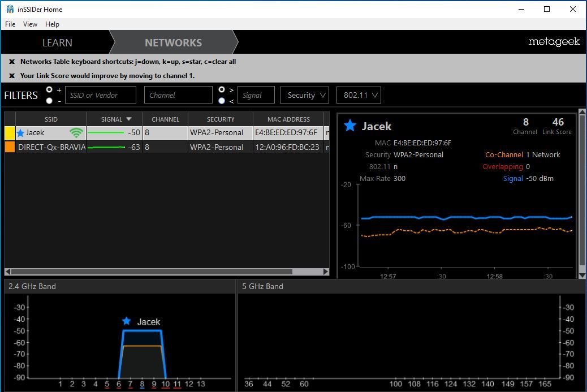The image size is (587, 392).
Task: Switch to the NETWORKS tab
Action: pos(174,42)
